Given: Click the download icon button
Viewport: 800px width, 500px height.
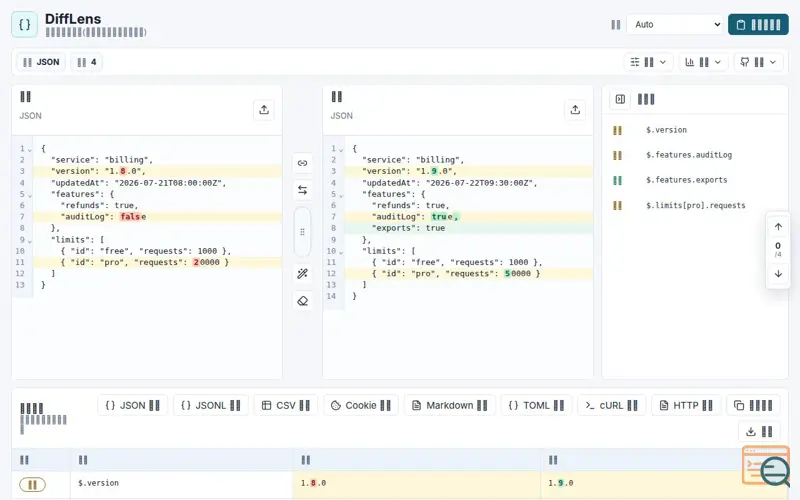Looking at the screenshot, I should click(x=759, y=432).
